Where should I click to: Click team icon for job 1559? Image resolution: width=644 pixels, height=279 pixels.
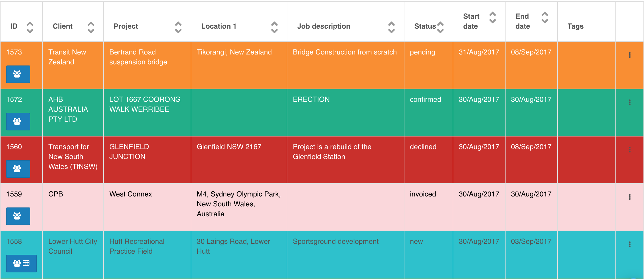click(18, 216)
